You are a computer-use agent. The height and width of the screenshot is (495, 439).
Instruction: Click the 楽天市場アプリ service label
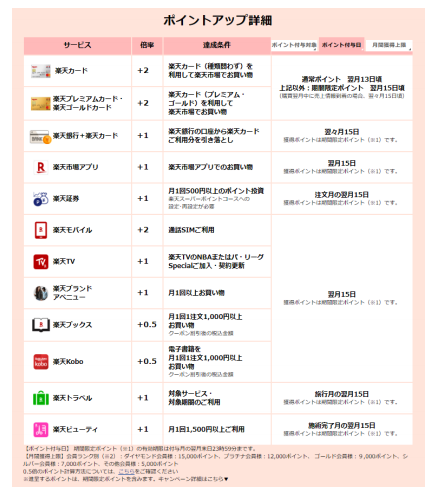[x=75, y=167]
